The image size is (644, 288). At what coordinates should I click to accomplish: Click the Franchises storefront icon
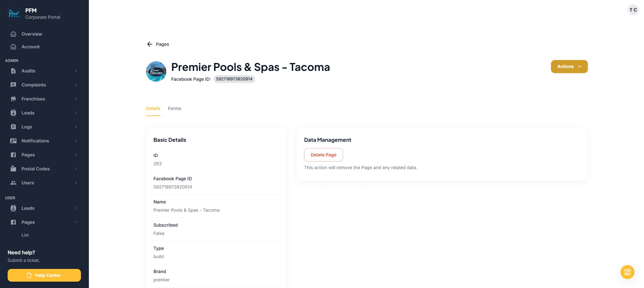coord(13,99)
